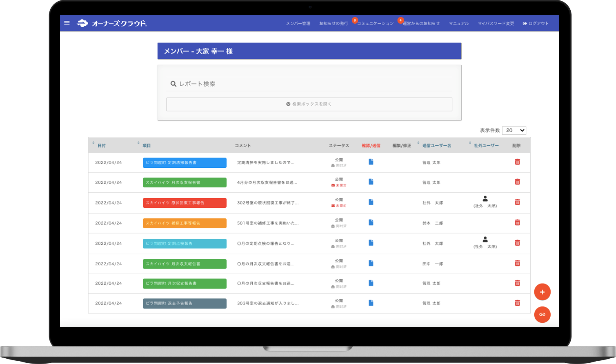
Task: Click the orange plus add button
Action: [x=542, y=292]
